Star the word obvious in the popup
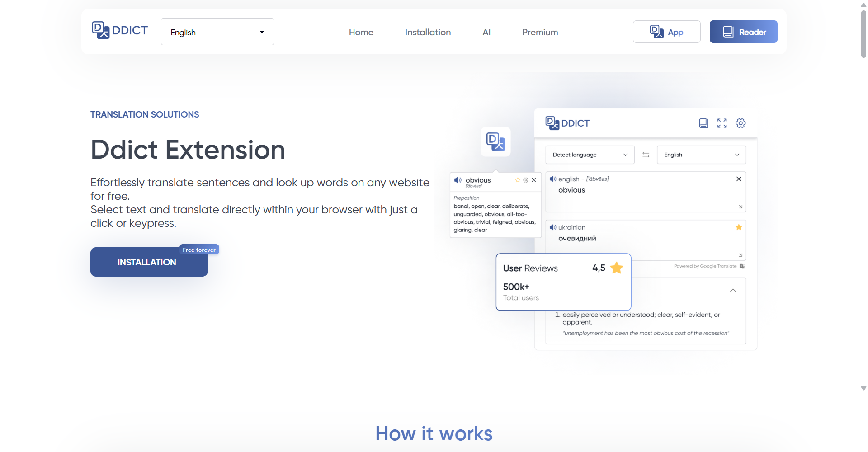 518,180
